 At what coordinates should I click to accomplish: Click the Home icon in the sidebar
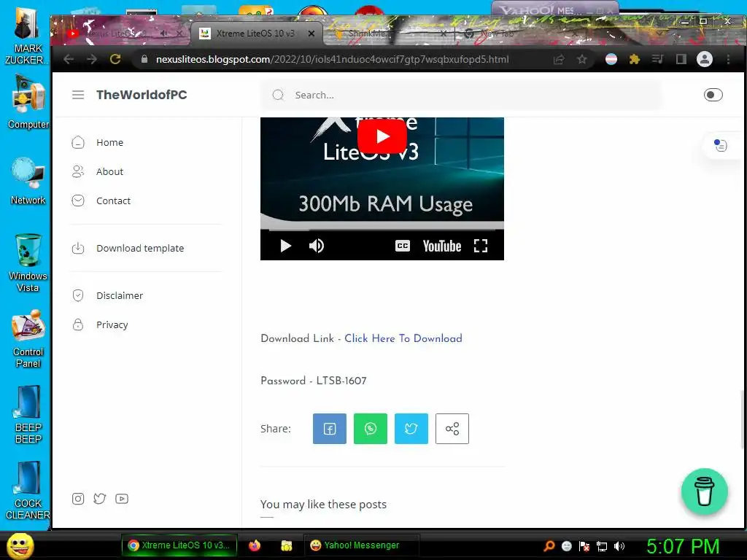pos(78,142)
